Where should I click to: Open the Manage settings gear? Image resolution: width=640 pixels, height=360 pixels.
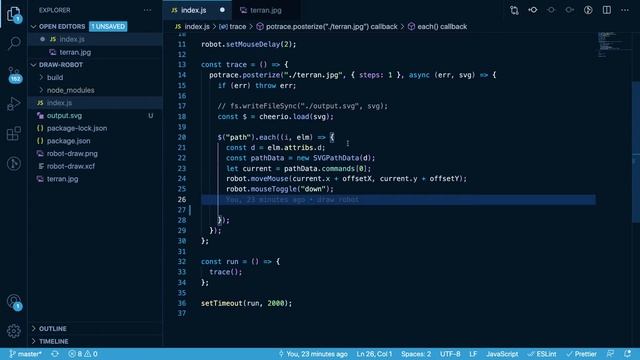[14, 331]
